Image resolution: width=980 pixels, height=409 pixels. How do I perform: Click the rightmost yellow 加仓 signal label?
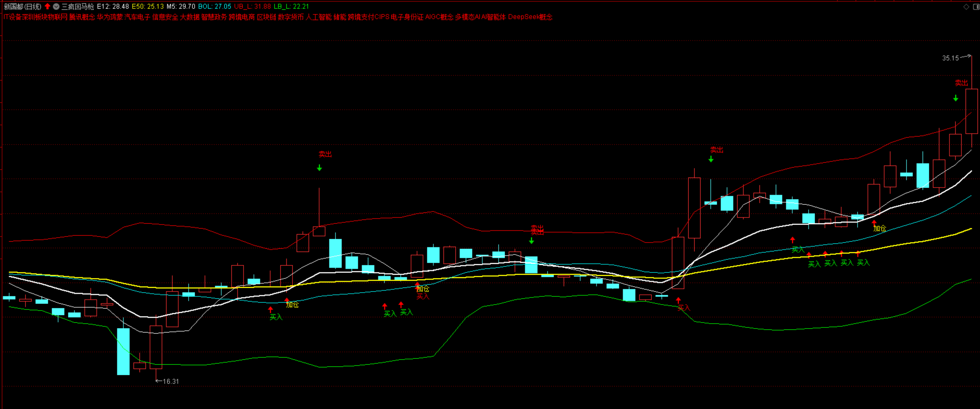pyautogui.click(x=879, y=228)
